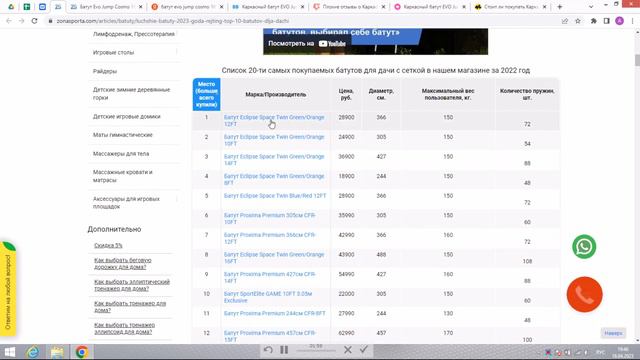Click the 'Место (больше всего купили)' column header

point(207,94)
